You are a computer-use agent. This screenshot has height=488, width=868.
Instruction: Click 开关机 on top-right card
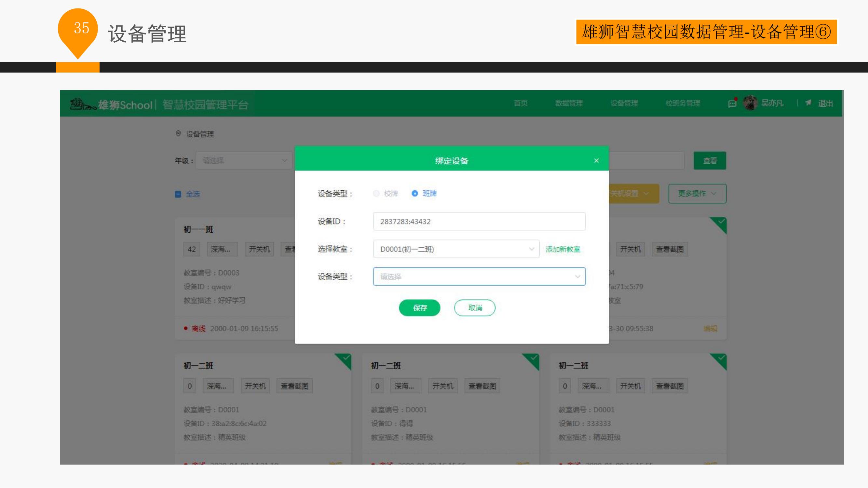coord(631,249)
